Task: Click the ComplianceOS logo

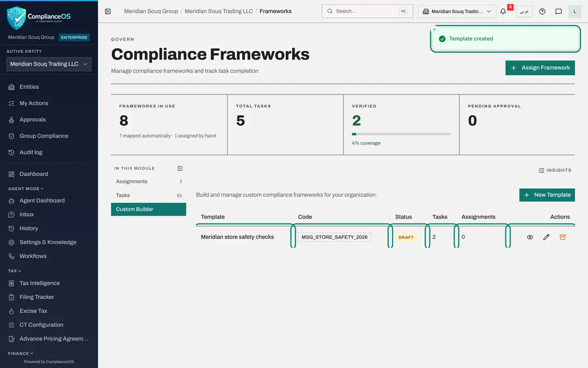Action: [39, 17]
